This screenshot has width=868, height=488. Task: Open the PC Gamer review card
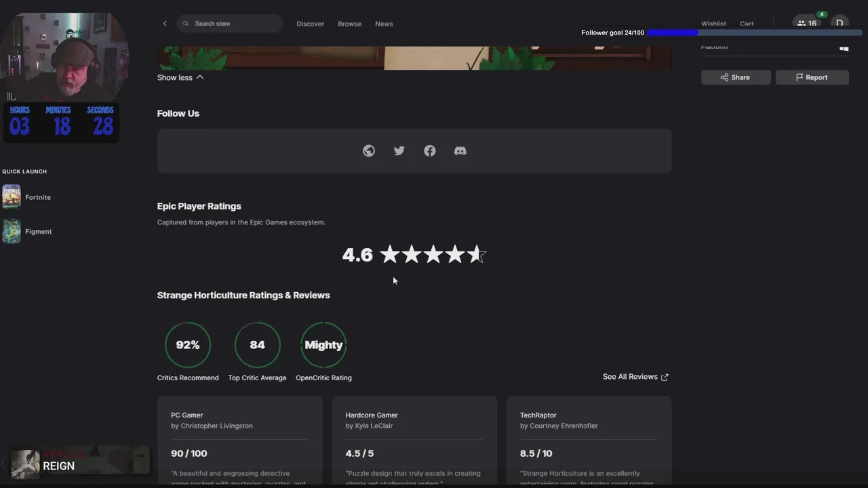tap(240, 441)
